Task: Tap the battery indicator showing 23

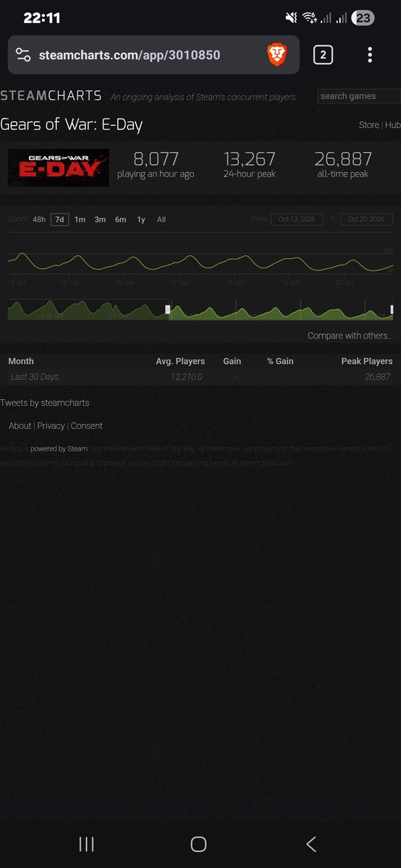Action: click(x=363, y=18)
